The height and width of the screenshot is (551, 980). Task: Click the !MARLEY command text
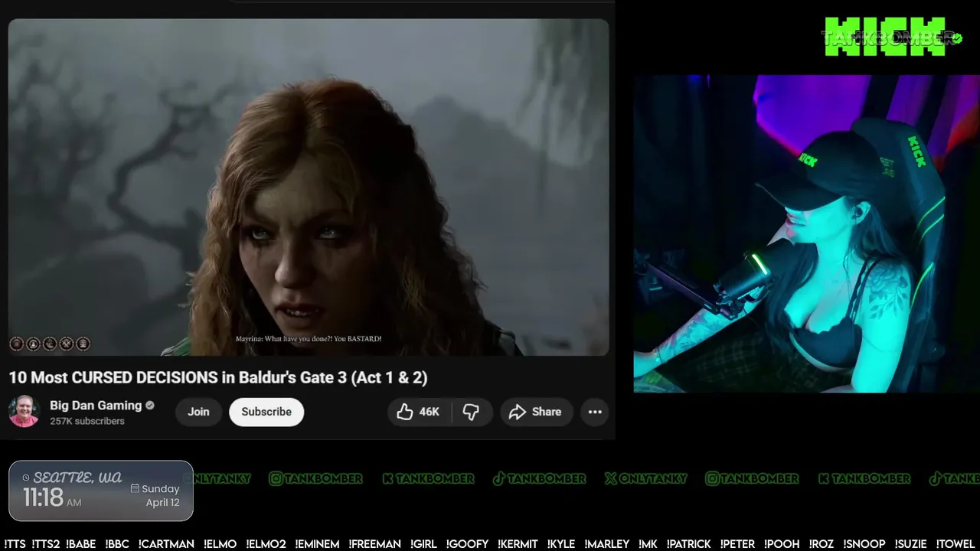pos(607,544)
